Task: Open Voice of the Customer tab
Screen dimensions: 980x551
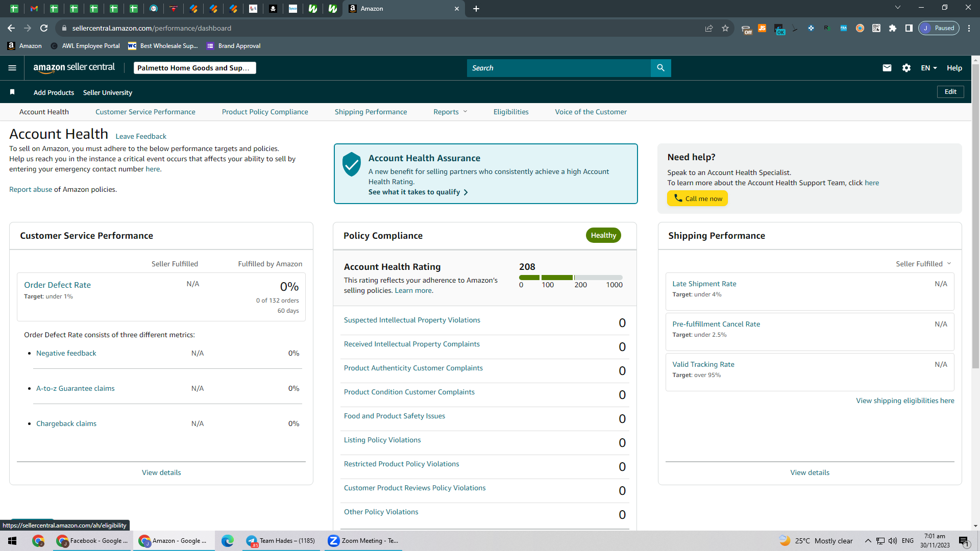Action: point(591,112)
